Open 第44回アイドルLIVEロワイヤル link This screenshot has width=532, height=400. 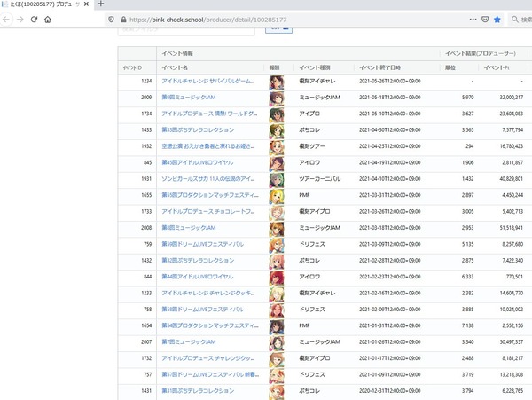(198, 277)
